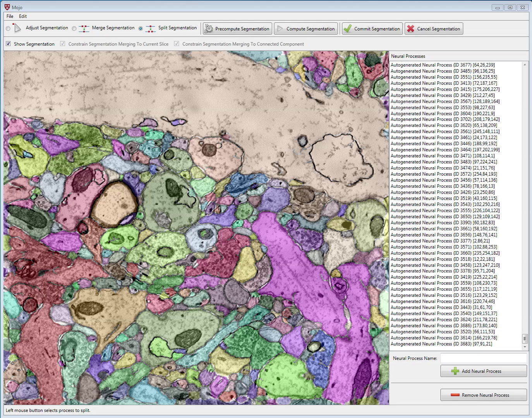Viewport: 532px width, 418px height.
Task: Click the Adjust Segmentation arrow icon
Action: [17, 28]
